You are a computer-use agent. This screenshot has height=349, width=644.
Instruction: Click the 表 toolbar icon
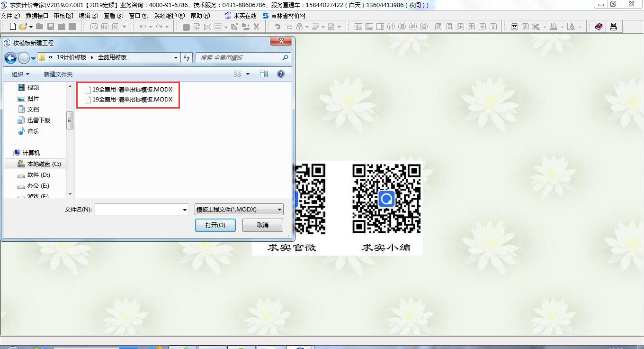(x=525, y=27)
